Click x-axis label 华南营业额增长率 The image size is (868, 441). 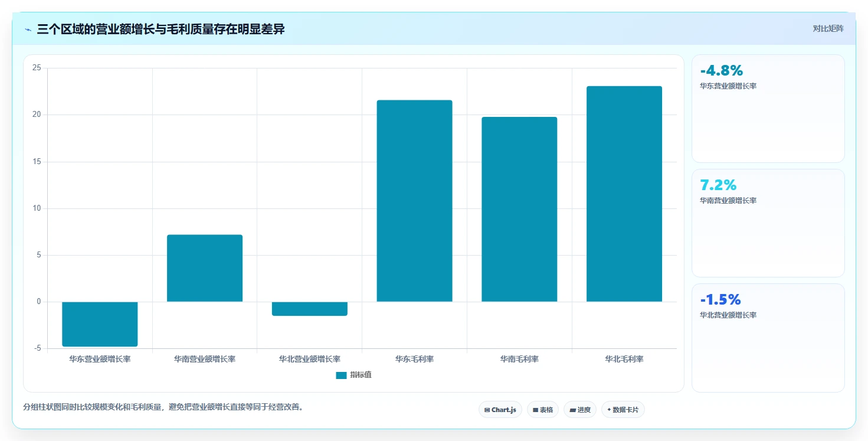205,359
